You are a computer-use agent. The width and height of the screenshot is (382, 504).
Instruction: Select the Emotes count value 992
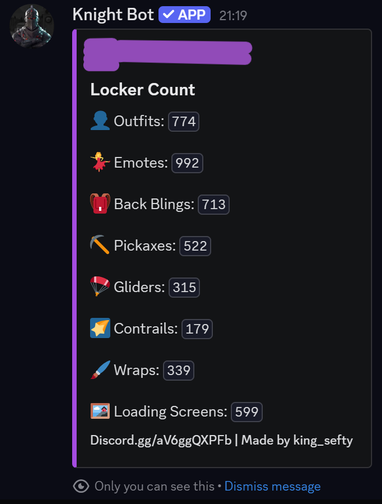click(187, 163)
